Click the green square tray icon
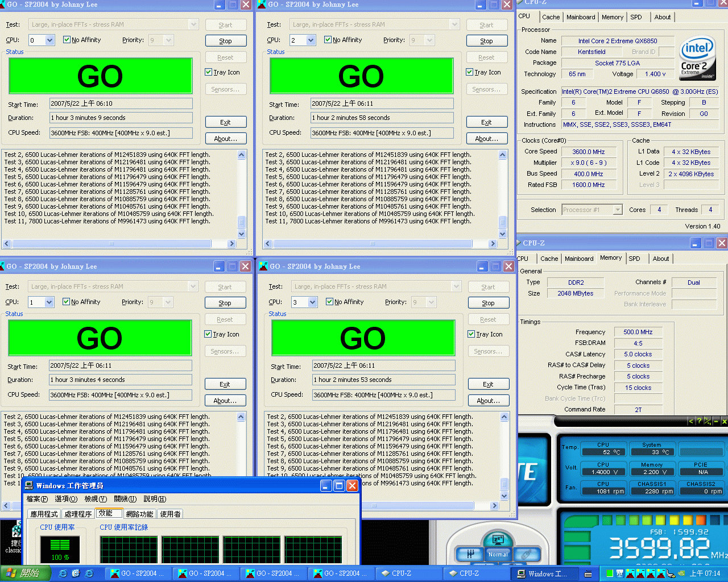This screenshot has height=582, width=728. pyautogui.click(x=610, y=573)
